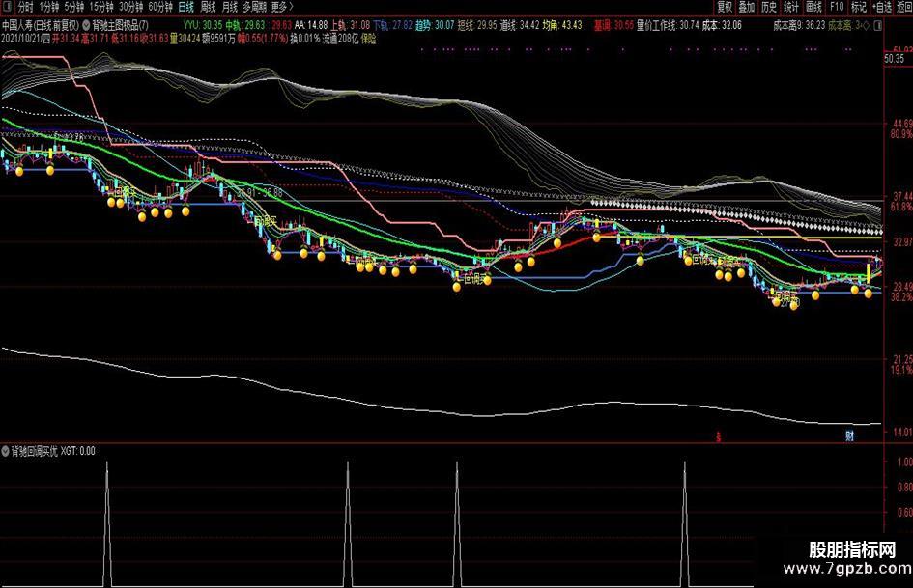Open the 统计 statistics button
This screenshot has height=588, width=913.
point(790,7)
